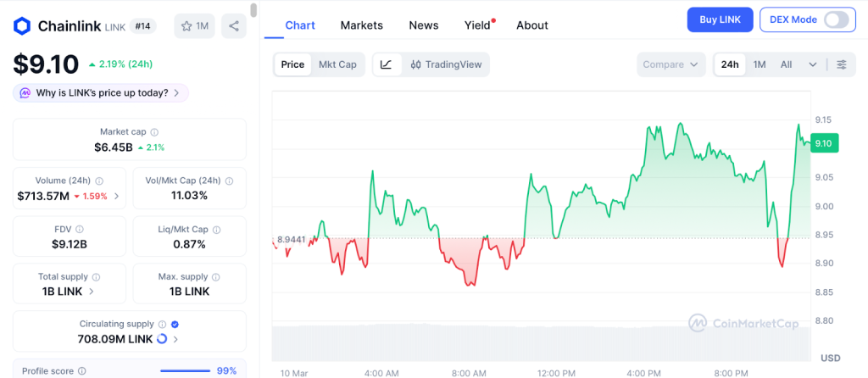Switch to line chart icon view
This screenshot has height=378, width=868.
pos(386,64)
